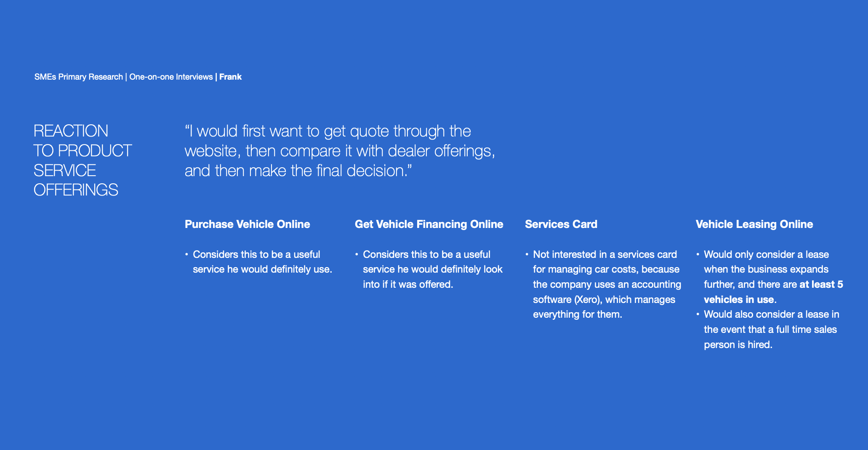Click the 'software (Xero), which manages' text line
The width and height of the screenshot is (868, 450).
(604, 300)
